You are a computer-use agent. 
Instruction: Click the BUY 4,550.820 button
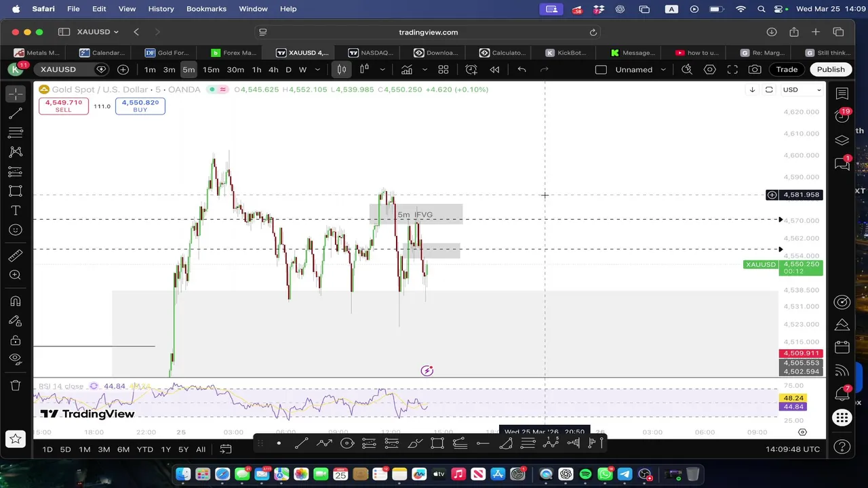pyautogui.click(x=140, y=106)
